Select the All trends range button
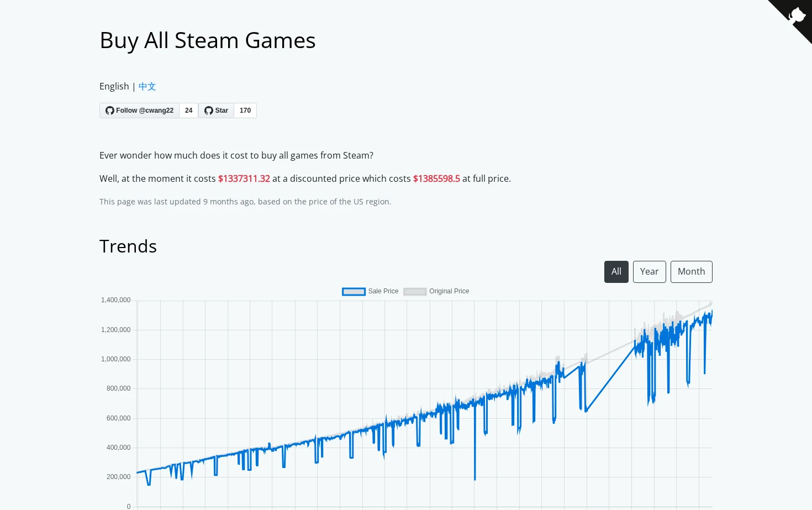Viewport: 812px width, 510px height. tap(616, 272)
